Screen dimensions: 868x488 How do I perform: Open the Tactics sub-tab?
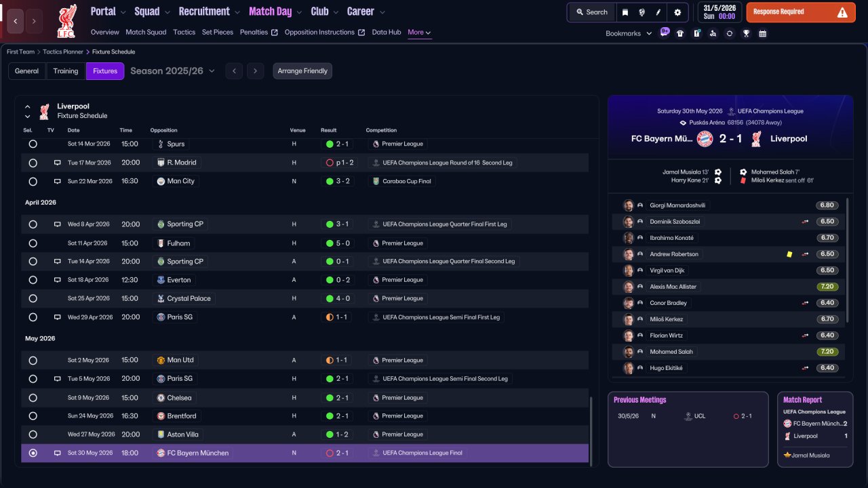coord(184,32)
